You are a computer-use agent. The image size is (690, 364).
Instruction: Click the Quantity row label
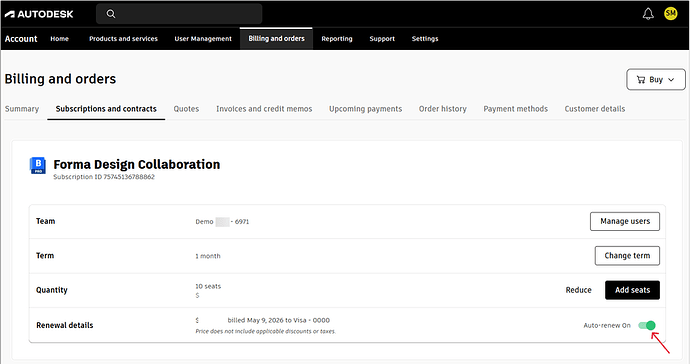(51, 290)
